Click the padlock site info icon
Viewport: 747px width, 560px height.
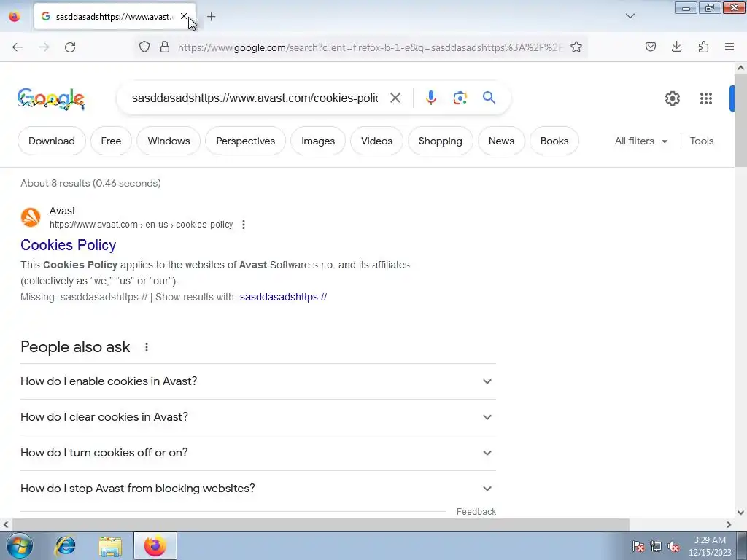[x=165, y=47]
